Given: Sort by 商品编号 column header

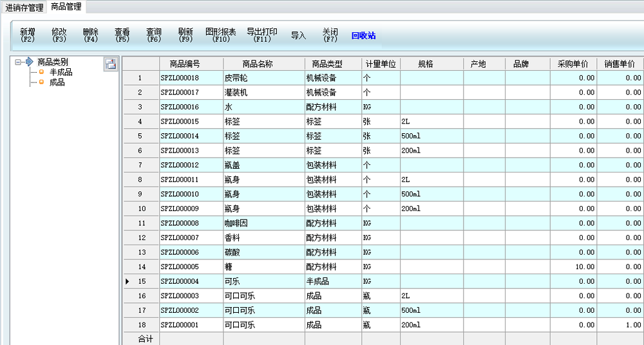Looking at the screenshot, I should point(191,64).
